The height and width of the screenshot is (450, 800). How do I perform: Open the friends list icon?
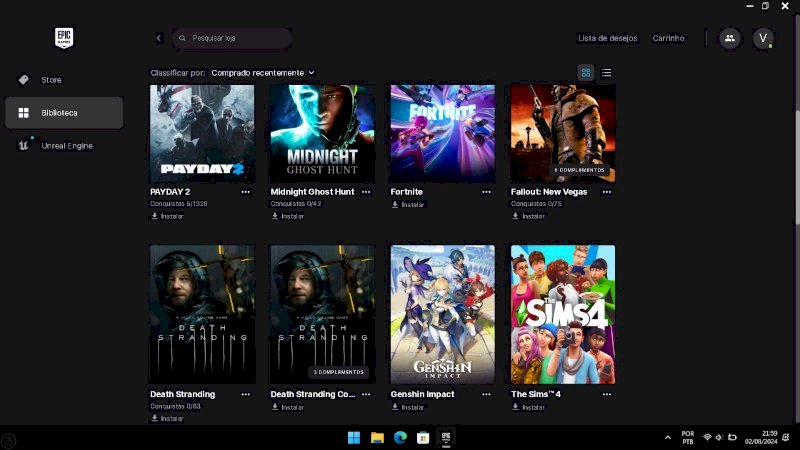click(729, 38)
